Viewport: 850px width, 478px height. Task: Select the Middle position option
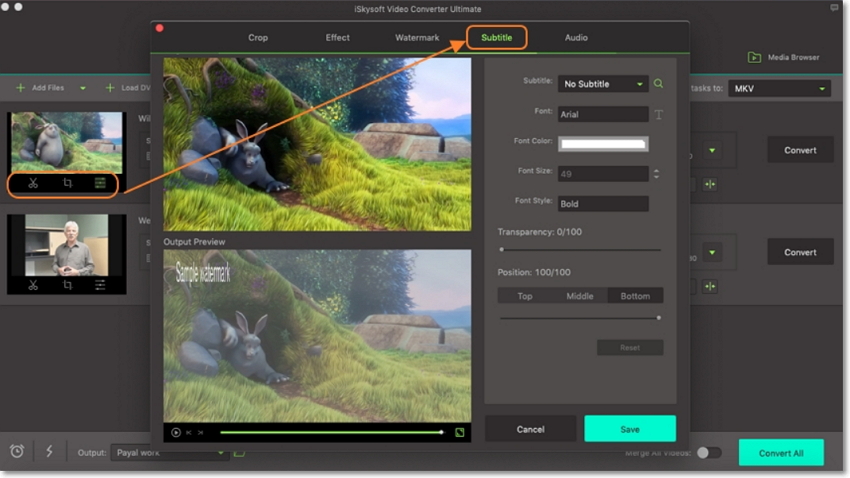tap(579, 296)
